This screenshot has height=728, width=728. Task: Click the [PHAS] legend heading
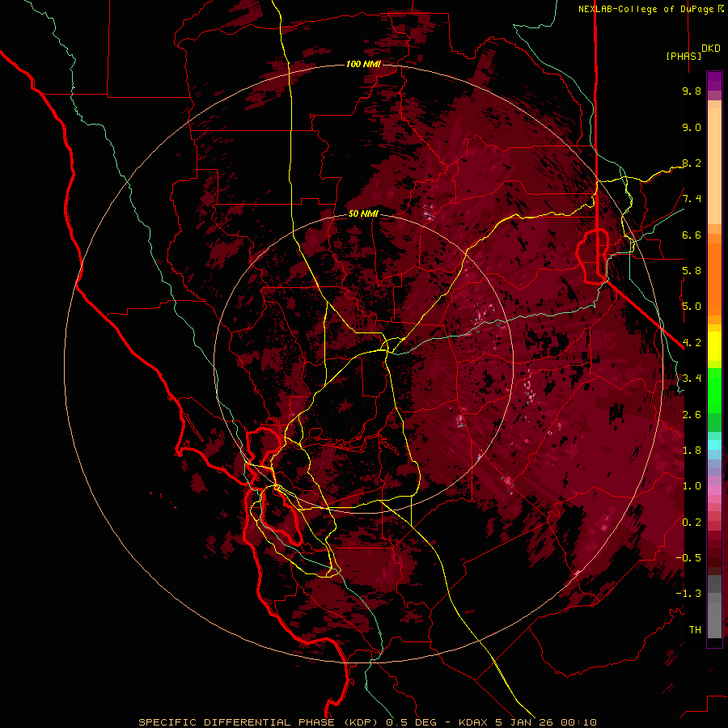click(684, 56)
